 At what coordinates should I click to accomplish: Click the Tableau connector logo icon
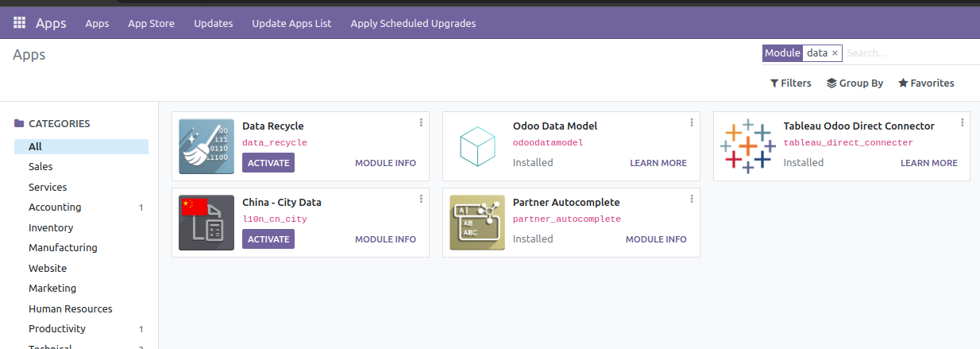click(x=747, y=146)
